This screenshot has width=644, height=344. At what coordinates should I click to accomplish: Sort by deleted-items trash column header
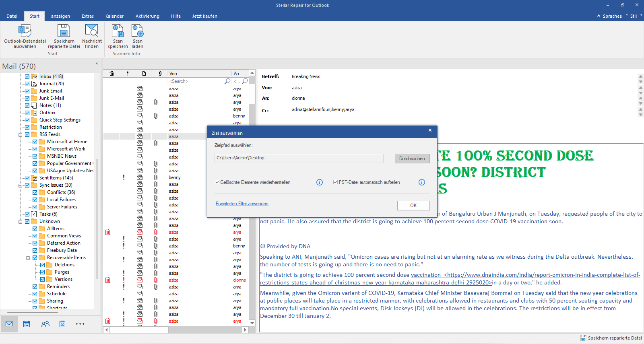coord(111,74)
